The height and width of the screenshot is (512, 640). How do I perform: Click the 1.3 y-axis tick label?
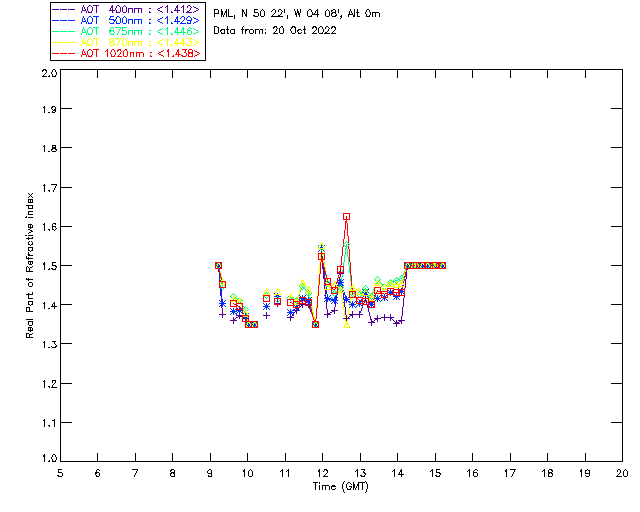tap(49, 344)
